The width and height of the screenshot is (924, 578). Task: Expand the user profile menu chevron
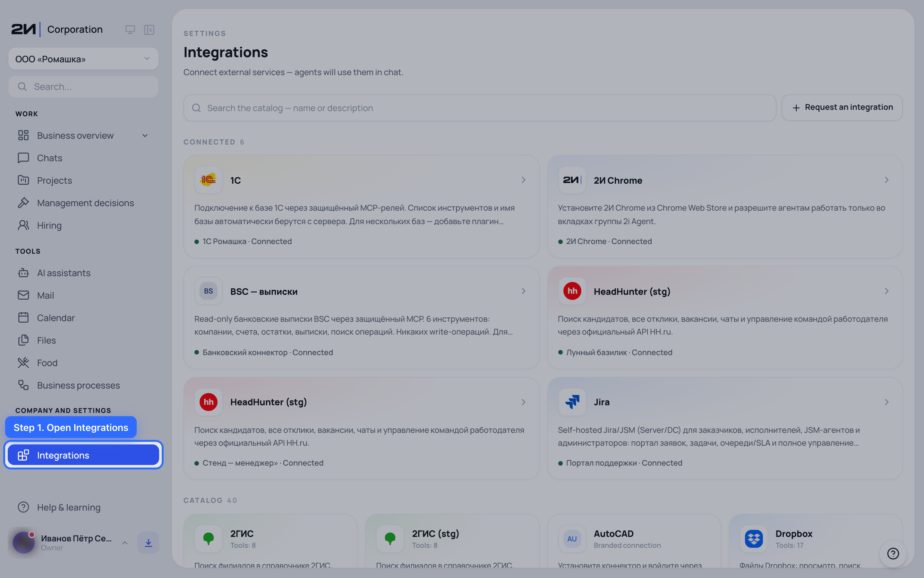point(124,543)
